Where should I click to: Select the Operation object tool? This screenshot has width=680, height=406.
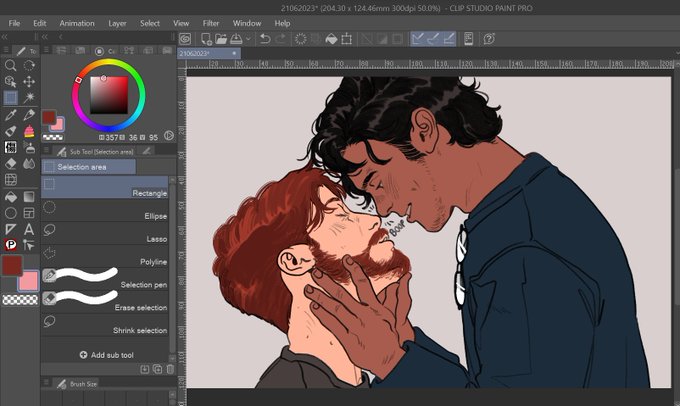10,82
